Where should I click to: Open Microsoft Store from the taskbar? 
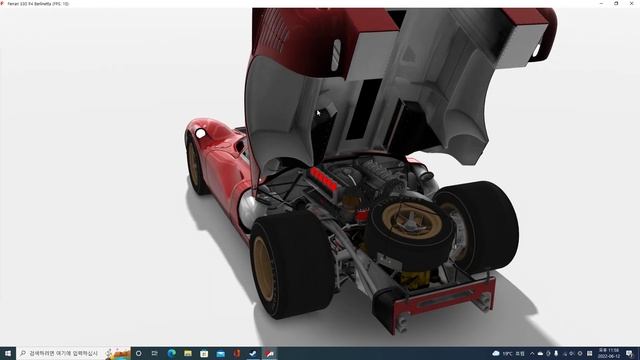pyautogui.click(x=204, y=353)
